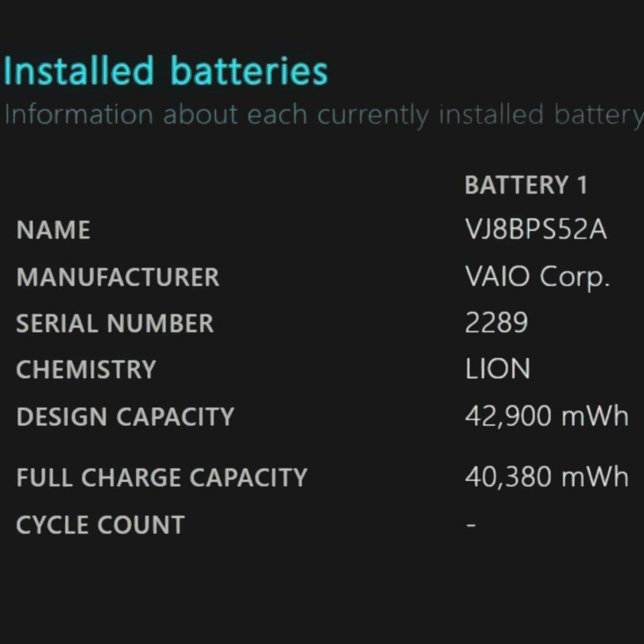Click the NAME row label
644x644 pixels.
54,231
